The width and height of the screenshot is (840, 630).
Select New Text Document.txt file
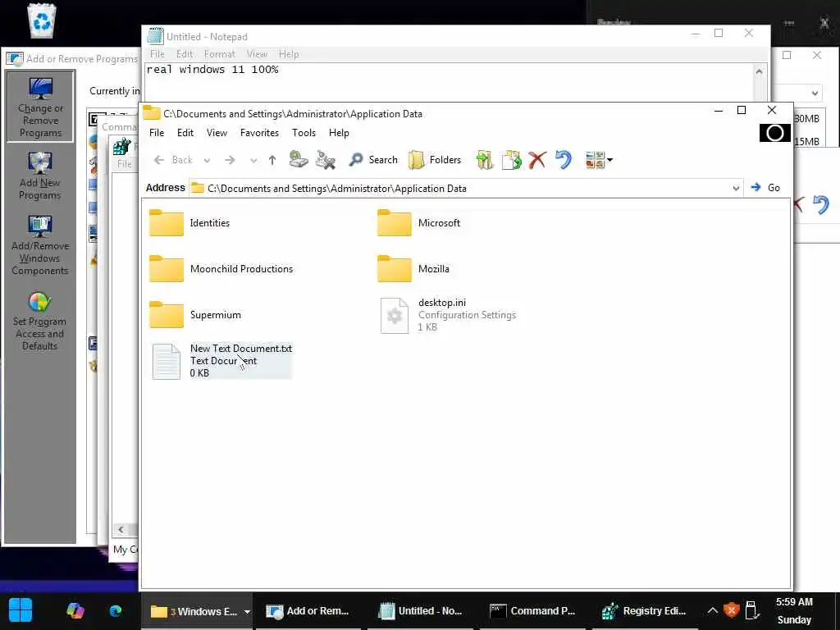tap(221, 361)
